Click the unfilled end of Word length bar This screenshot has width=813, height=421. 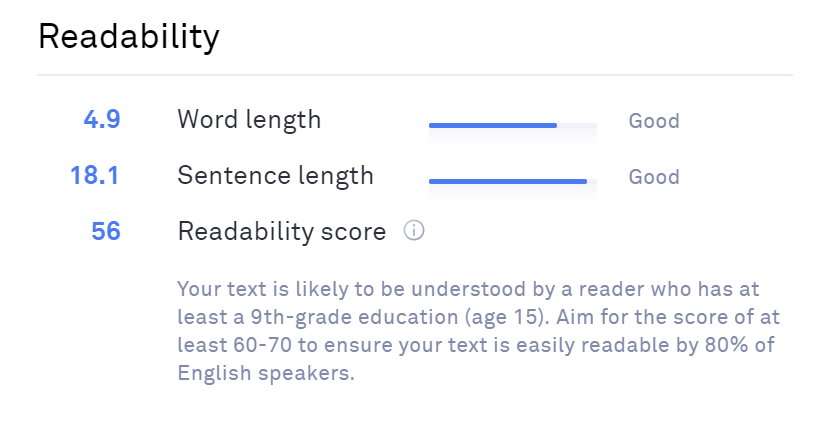(577, 125)
